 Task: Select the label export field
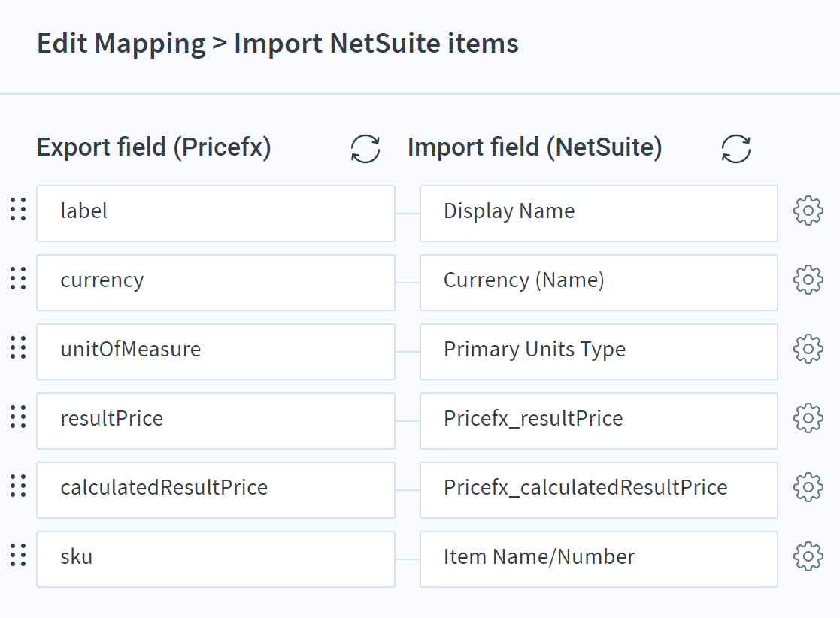pos(216,213)
